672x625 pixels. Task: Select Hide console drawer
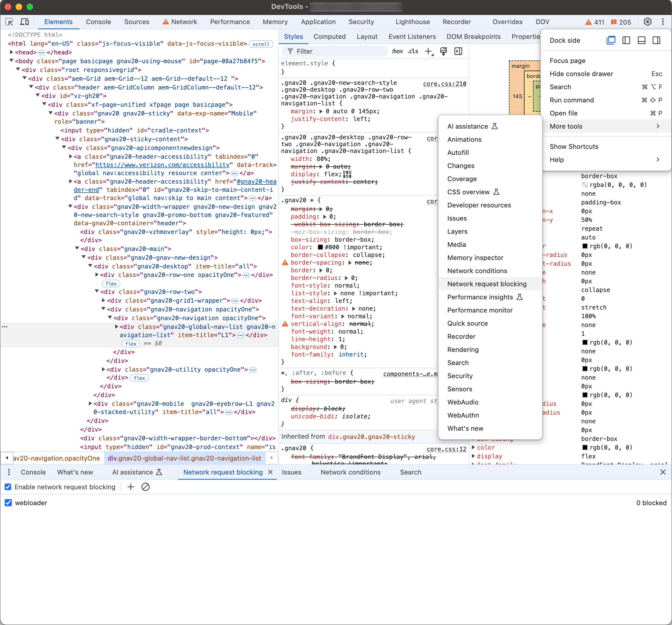pos(606,74)
